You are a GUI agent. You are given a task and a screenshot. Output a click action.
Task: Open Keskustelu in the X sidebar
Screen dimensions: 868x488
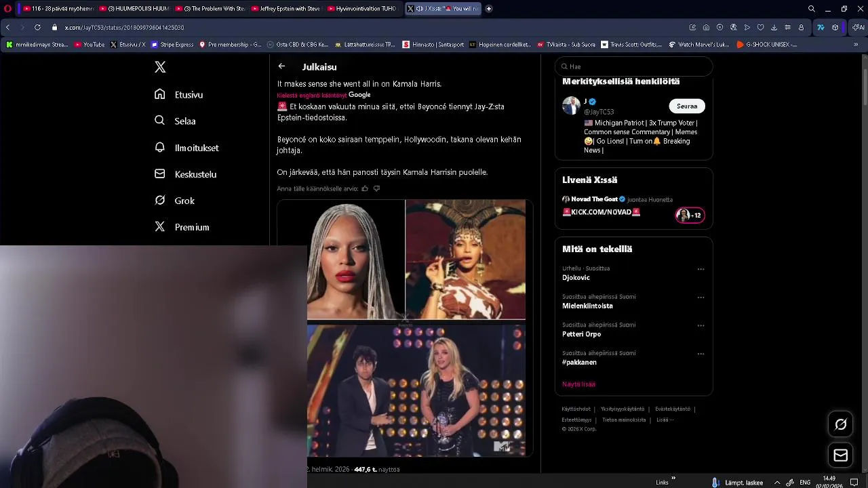[186, 174]
